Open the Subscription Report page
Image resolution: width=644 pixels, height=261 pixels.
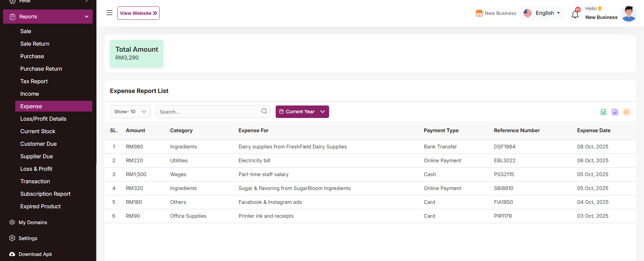45,194
